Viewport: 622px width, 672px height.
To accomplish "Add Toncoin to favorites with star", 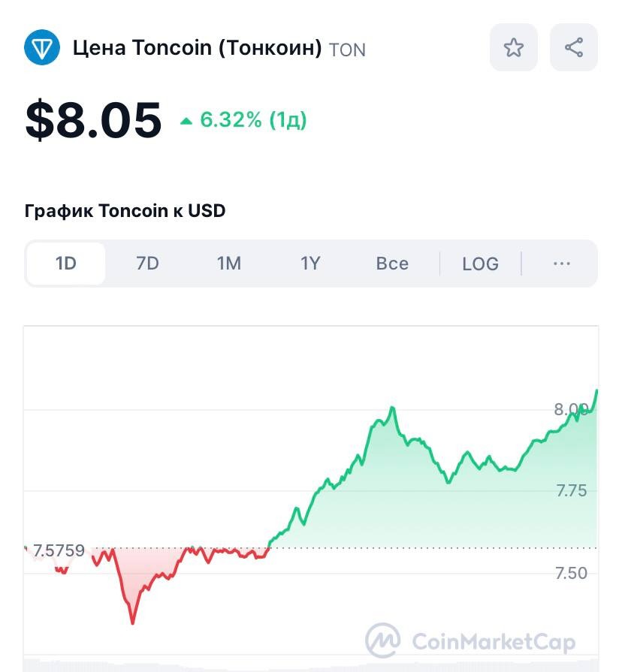I will pos(514,48).
